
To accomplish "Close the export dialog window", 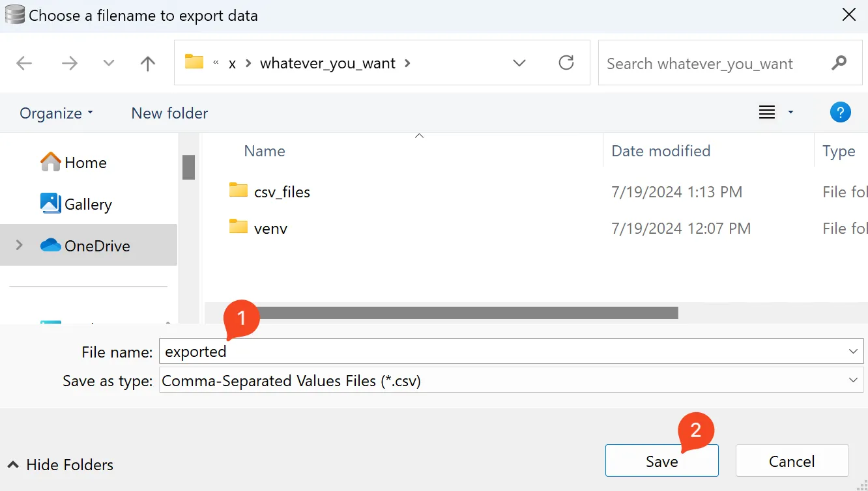I will tap(849, 15).
